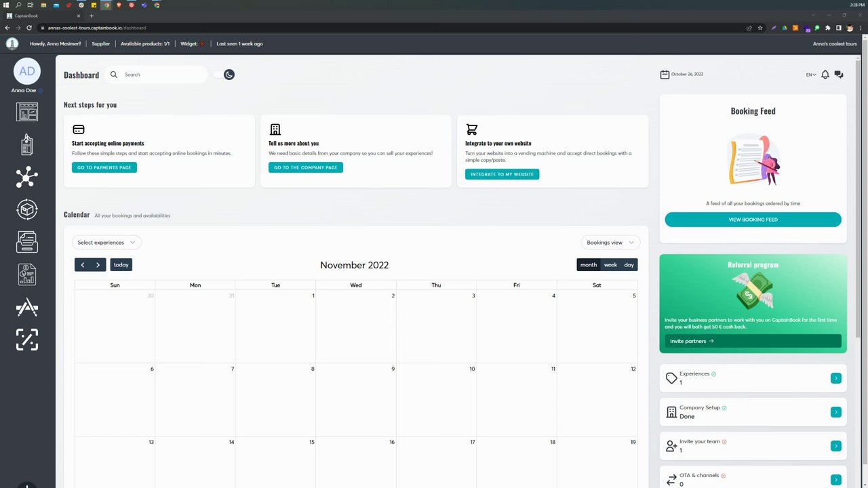Viewport: 868px width, 488px height.
Task: Toggle the dark mode switch
Action: coord(224,75)
